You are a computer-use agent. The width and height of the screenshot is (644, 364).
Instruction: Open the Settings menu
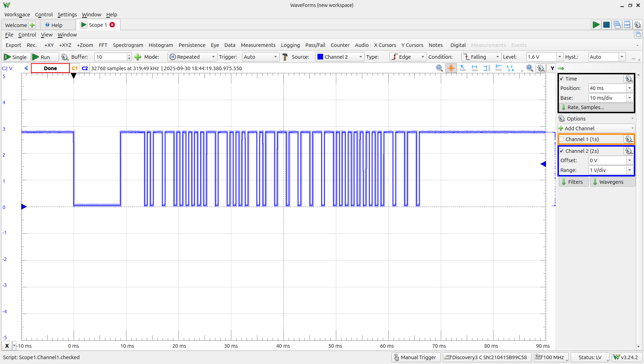67,15
